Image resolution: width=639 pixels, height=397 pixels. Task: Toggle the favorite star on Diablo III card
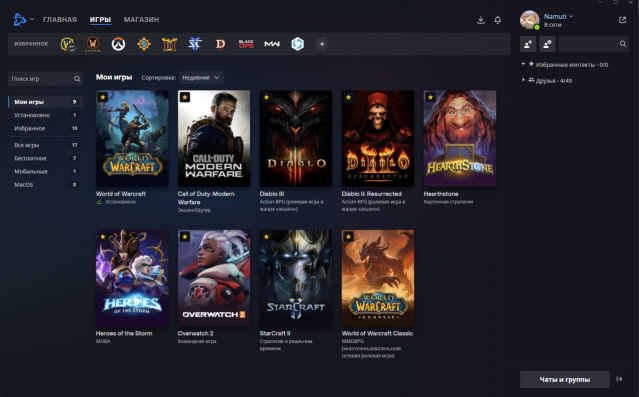tap(267, 97)
